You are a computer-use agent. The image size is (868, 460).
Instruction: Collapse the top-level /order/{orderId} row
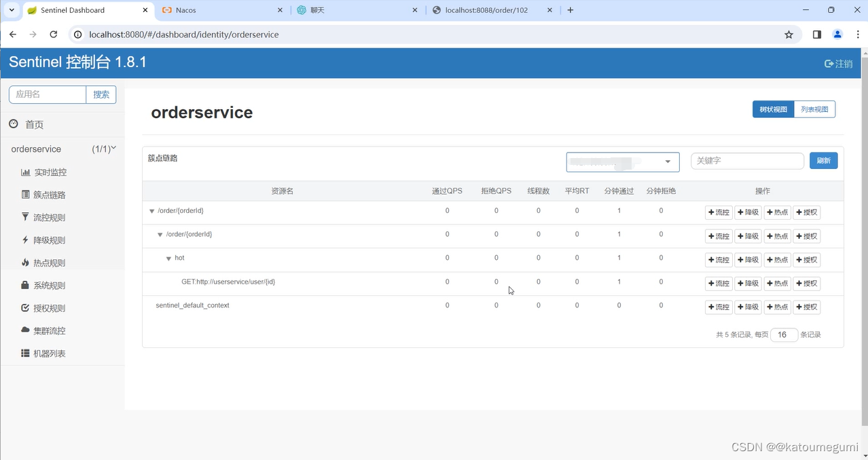click(151, 211)
